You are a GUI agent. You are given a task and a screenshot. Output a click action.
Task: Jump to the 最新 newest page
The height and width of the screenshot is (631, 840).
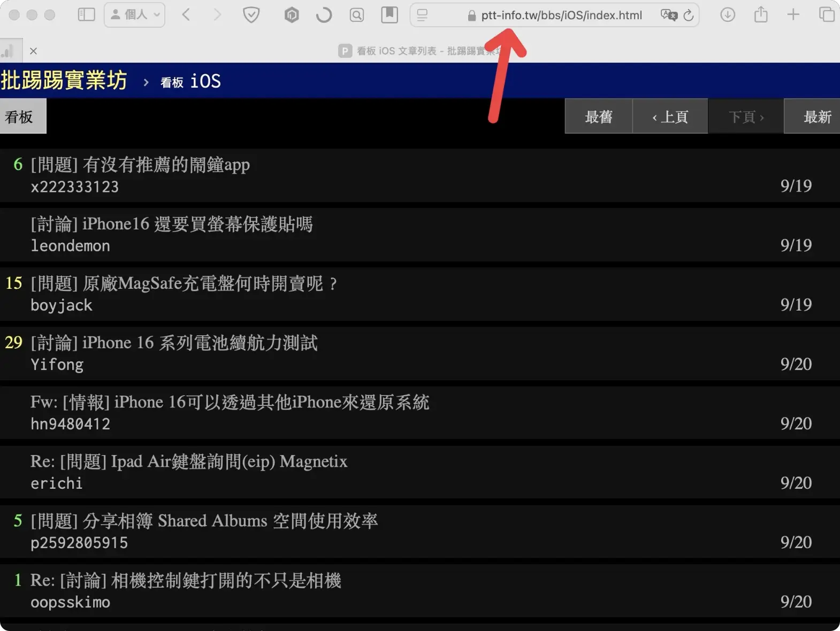pos(812,116)
